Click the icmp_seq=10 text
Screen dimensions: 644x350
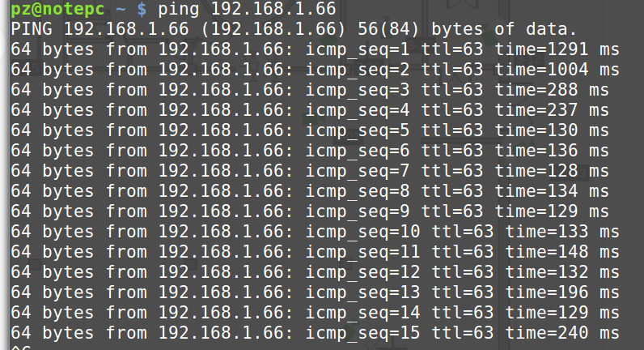tap(362, 233)
